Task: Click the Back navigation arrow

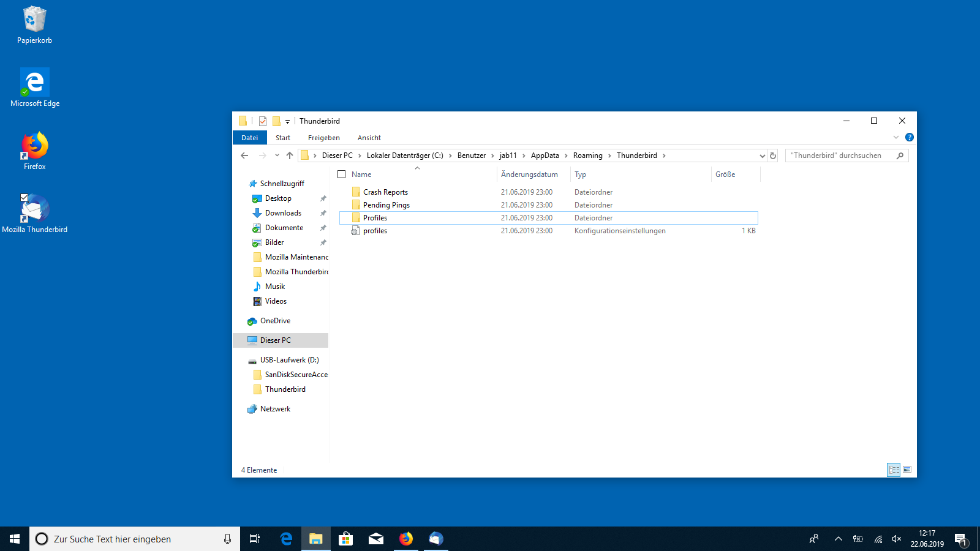Action: [x=244, y=156]
